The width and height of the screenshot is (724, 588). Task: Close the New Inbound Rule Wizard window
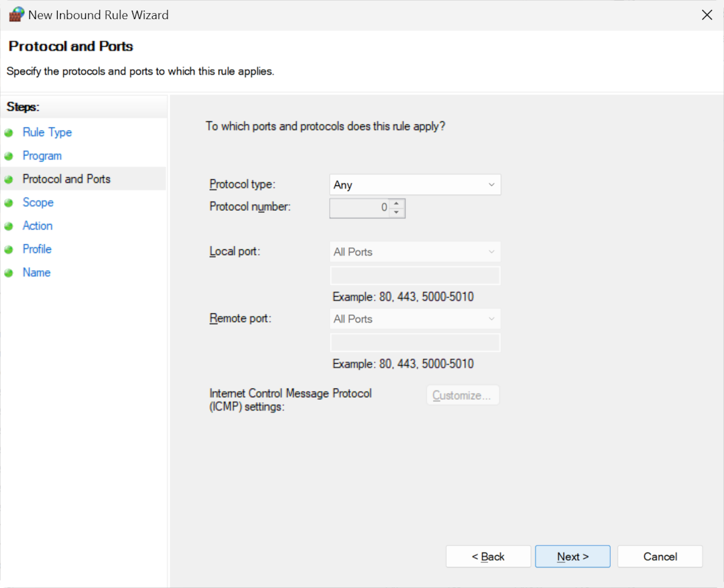click(707, 15)
